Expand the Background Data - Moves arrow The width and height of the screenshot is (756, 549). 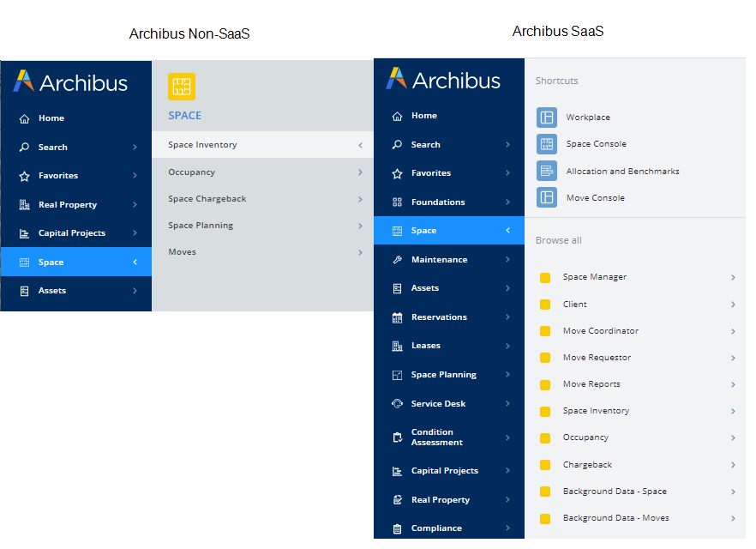(733, 518)
